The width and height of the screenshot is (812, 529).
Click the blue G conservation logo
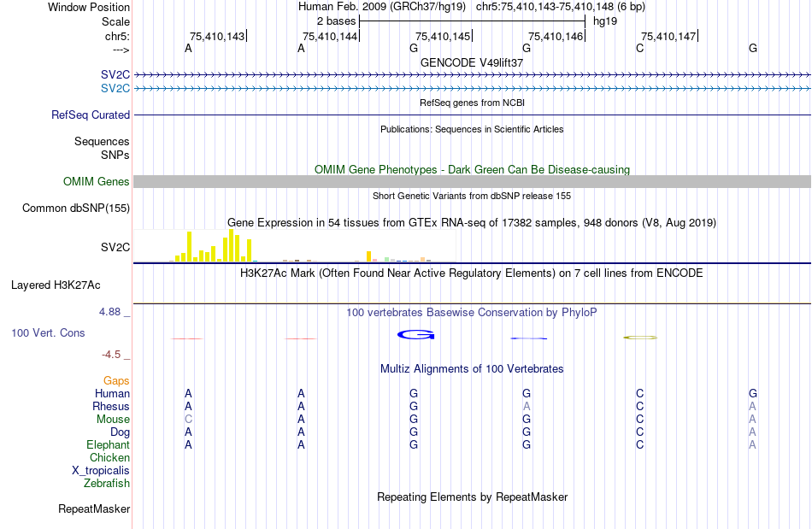click(416, 335)
